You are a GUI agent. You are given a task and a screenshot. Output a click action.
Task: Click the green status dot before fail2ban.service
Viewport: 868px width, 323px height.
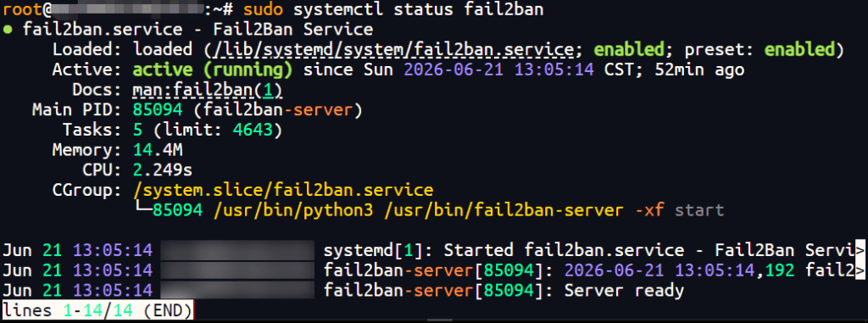[8, 30]
